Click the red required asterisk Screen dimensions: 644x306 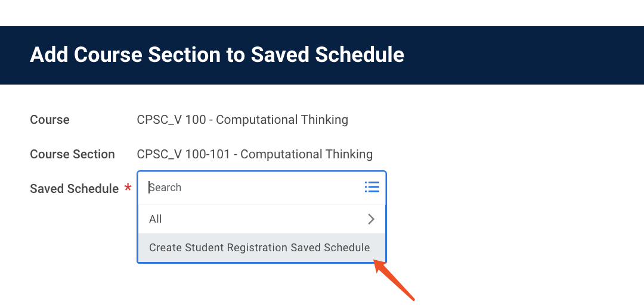128,189
